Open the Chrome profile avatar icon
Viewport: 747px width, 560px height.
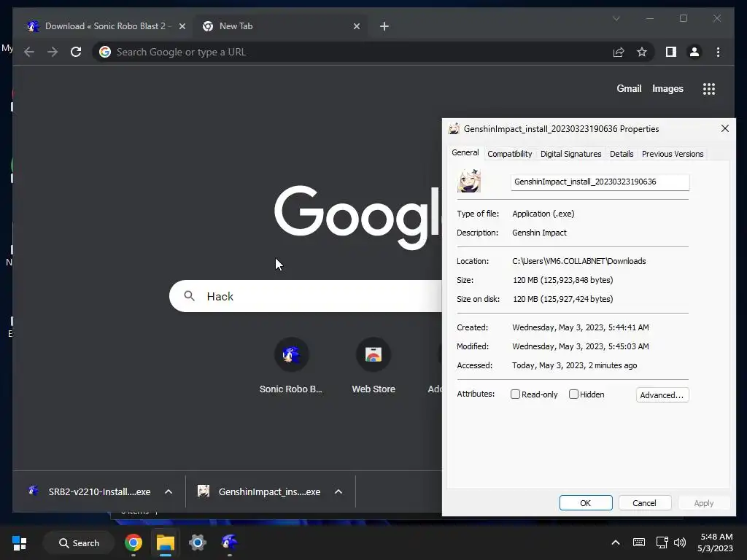pyautogui.click(x=694, y=52)
